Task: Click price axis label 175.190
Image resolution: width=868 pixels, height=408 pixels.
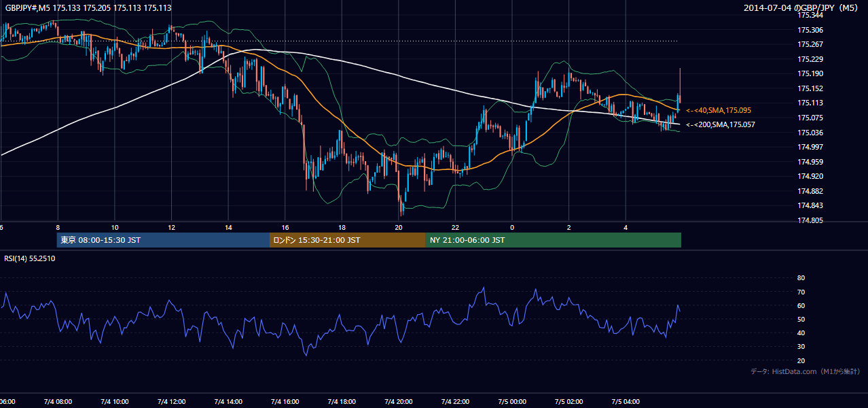Action: 810,73
